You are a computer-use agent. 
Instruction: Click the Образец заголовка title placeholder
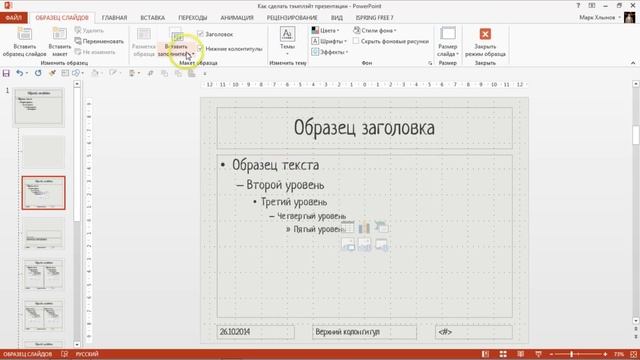click(x=364, y=128)
